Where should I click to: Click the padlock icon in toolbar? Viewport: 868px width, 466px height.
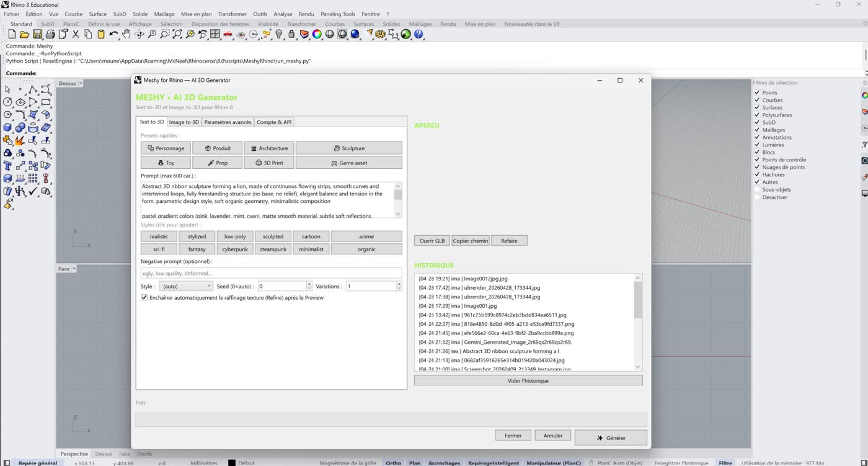[291, 35]
